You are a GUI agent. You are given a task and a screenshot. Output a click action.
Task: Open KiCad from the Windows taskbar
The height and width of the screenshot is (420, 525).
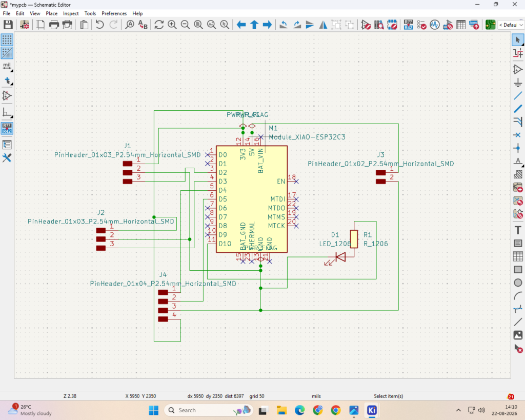[372, 410]
